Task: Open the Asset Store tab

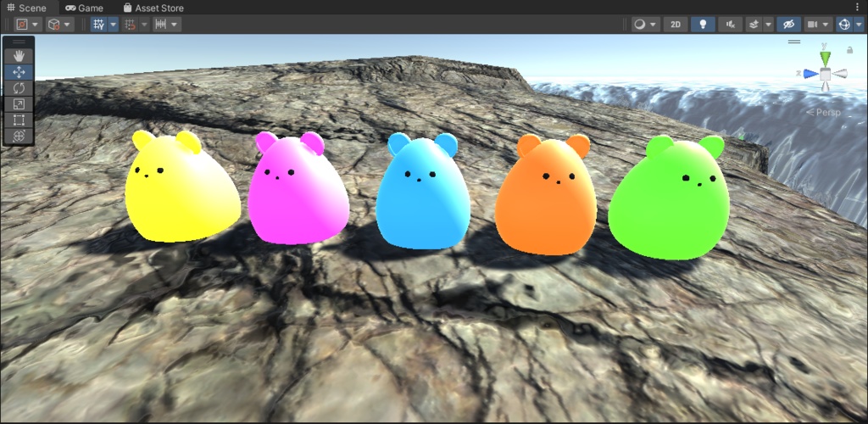Action: [x=153, y=8]
